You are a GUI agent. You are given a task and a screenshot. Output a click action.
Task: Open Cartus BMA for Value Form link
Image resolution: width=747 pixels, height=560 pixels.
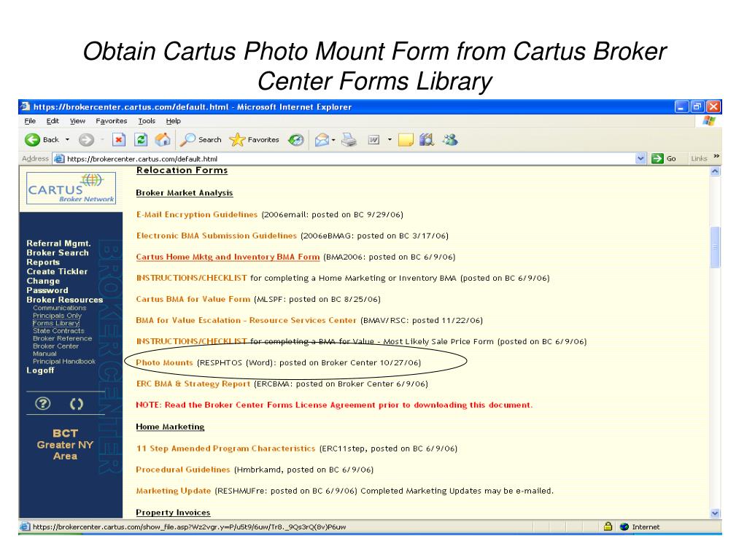(x=193, y=299)
